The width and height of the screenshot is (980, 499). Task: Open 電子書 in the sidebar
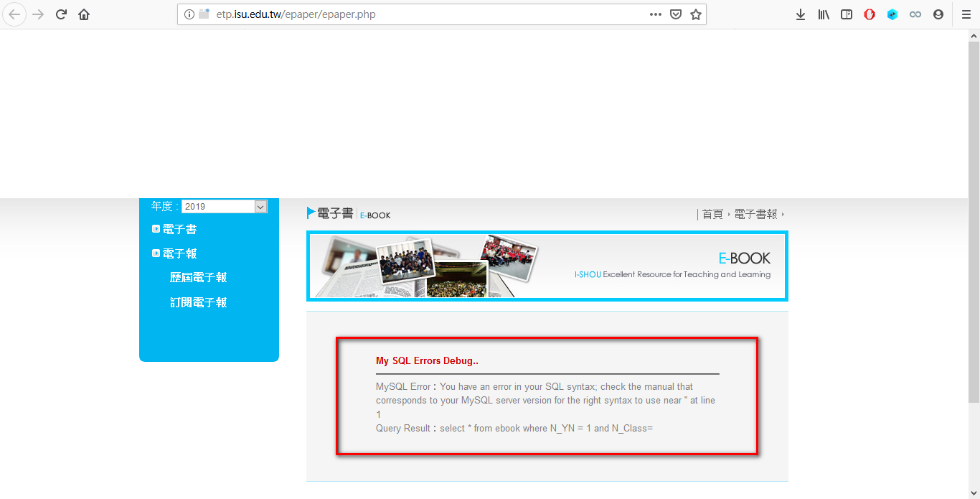click(179, 229)
